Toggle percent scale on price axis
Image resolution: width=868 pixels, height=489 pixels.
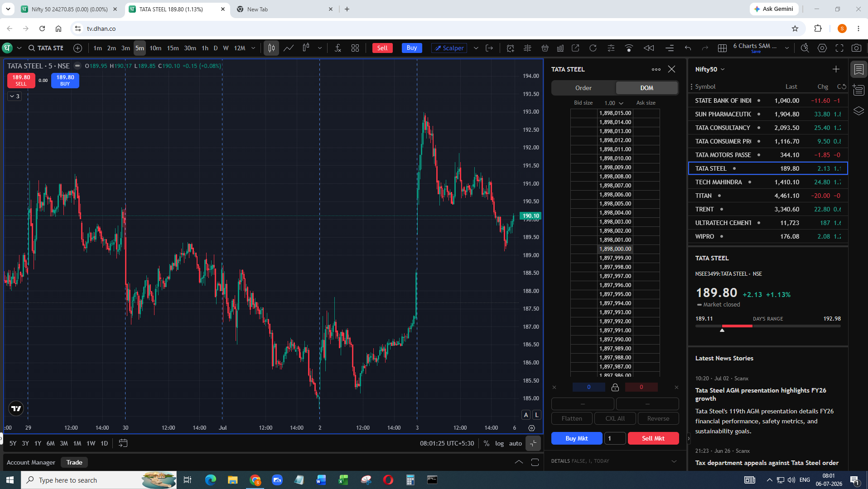[x=486, y=443]
